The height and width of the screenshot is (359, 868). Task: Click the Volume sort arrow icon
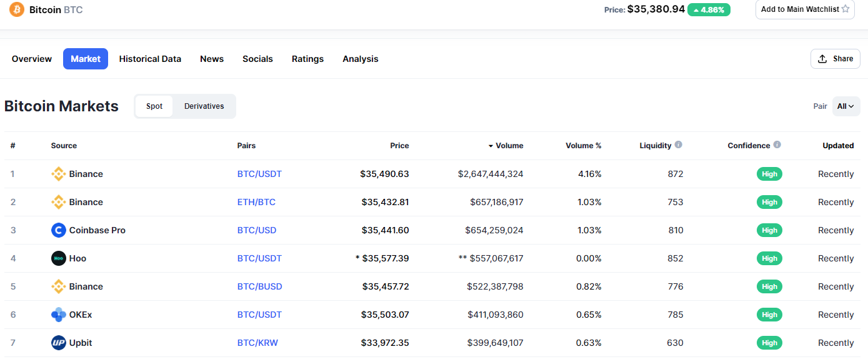tap(491, 146)
